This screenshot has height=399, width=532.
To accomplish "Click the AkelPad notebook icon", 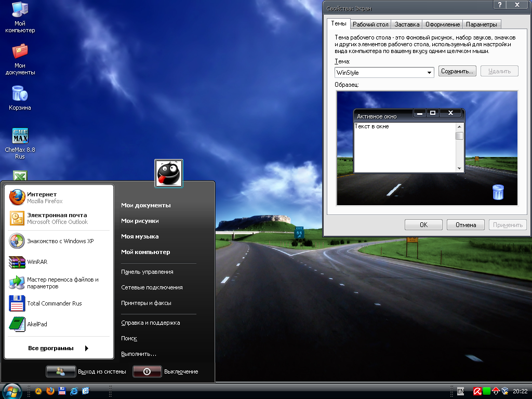I will pyautogui.click(x=17, y=324).
